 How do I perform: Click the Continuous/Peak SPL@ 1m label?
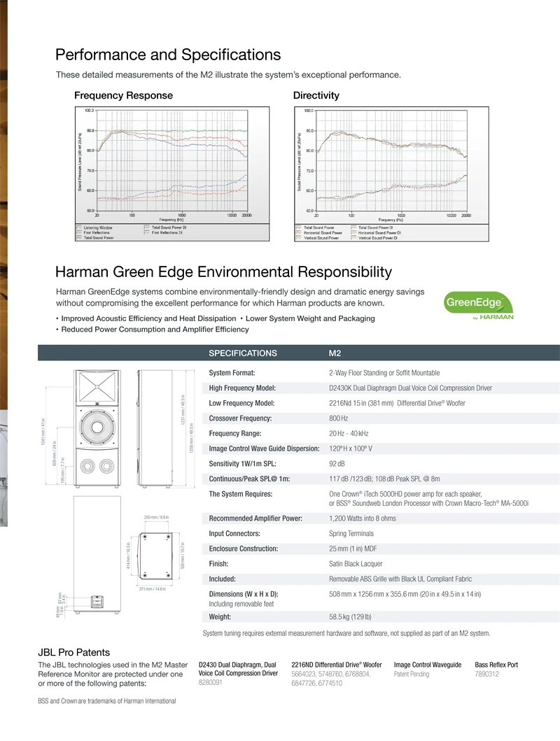(x=249, y=479)
